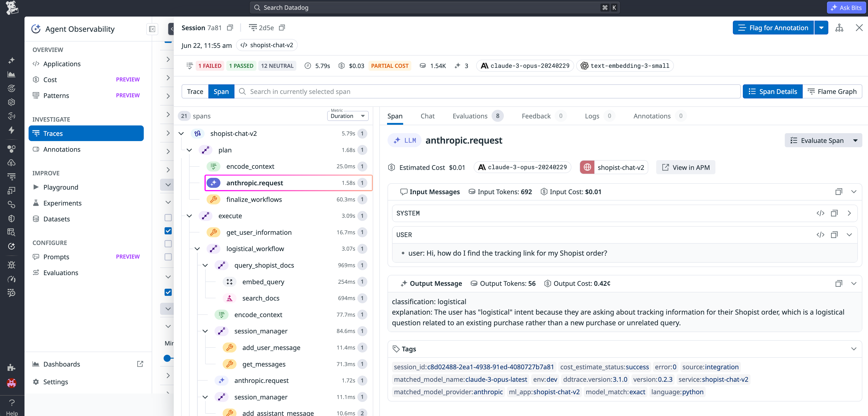Check the first unchecked box in background list
This screenshot has height=416, width=868.
coord(168,218)
